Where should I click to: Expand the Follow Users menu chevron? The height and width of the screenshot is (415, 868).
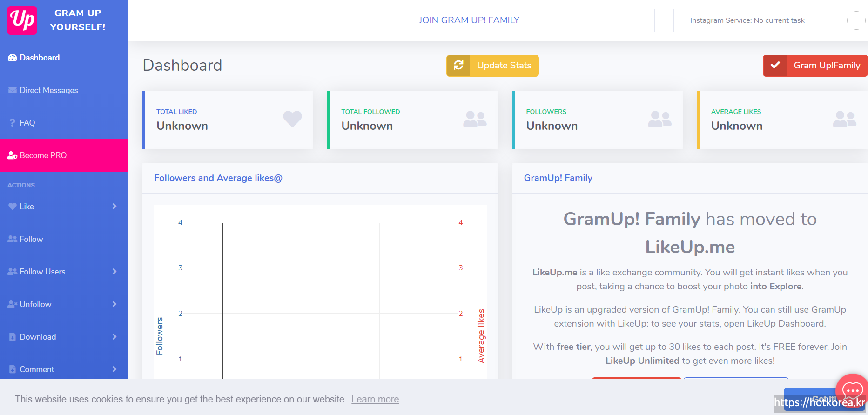click(x=114, y=272)
